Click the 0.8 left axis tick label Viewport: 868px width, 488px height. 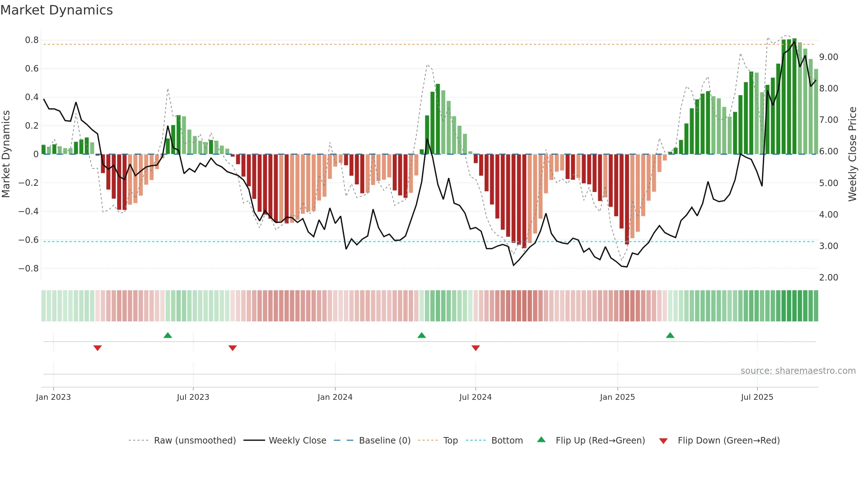[32, 40]
